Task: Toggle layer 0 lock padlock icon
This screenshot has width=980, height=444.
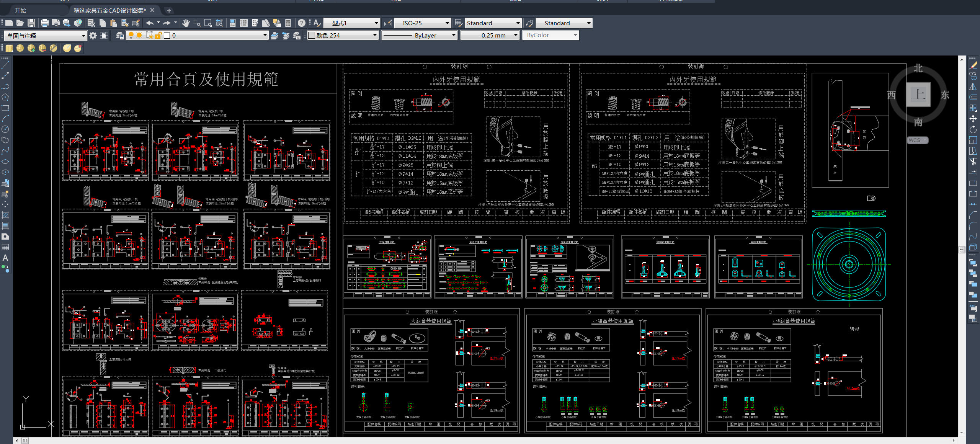Action: (158, 36)
